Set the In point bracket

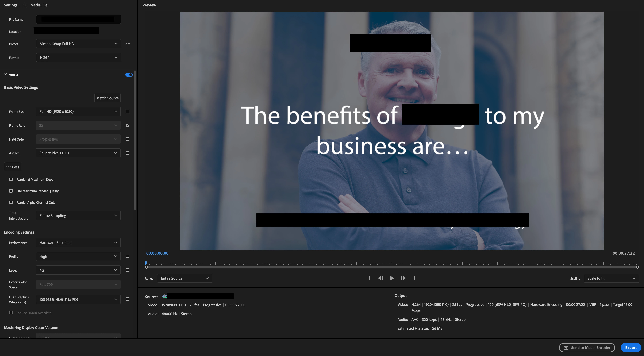tap(370, 278)
